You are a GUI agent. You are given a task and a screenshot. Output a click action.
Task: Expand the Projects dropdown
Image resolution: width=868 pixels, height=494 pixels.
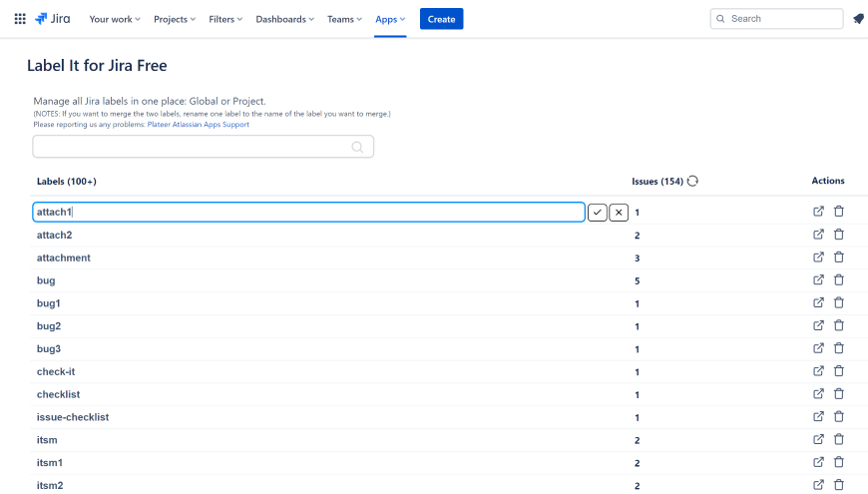[x=175, y=19]
